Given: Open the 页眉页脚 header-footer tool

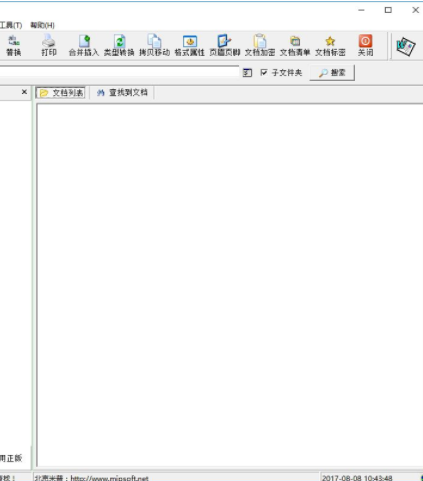Looking at the screenshot, I should [x=225, y=45].
